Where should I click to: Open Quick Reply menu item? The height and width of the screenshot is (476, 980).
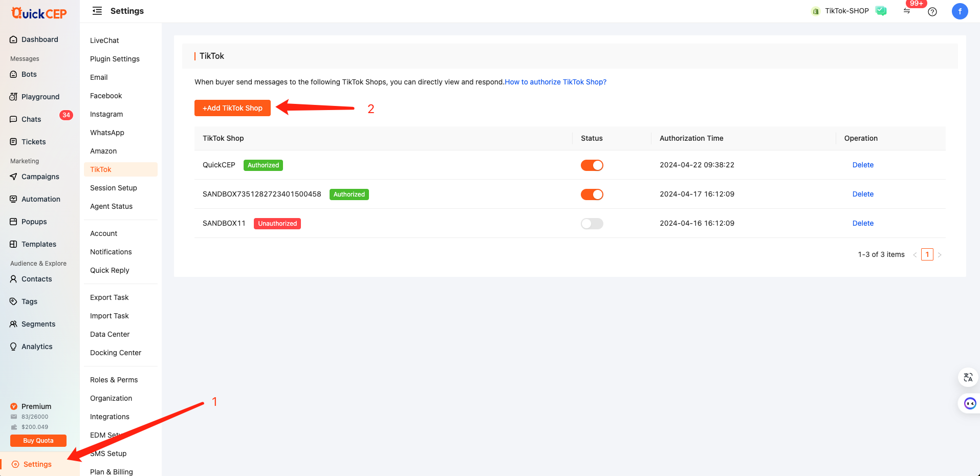click(x=110, y=270)
